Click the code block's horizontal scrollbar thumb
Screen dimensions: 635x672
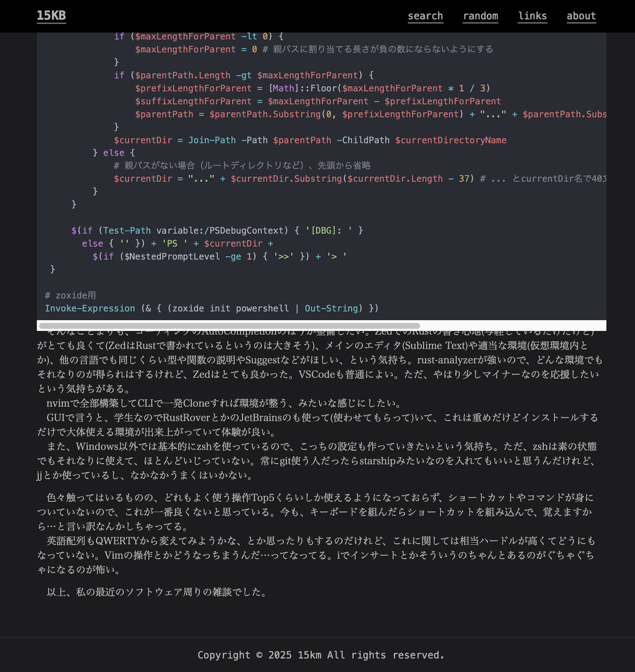(x=229, y=326)
